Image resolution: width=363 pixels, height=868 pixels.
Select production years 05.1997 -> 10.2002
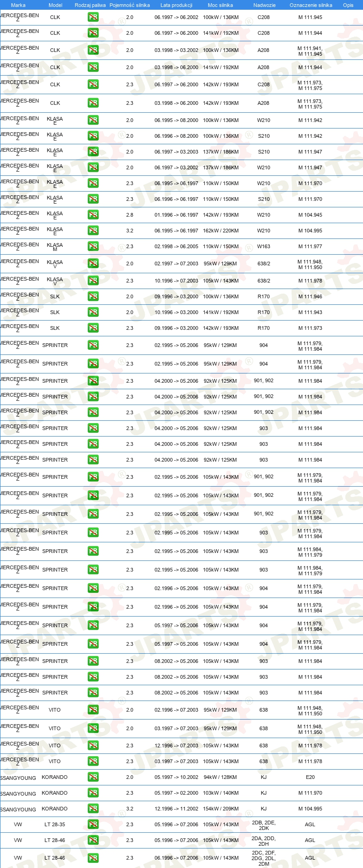point(176,777)
